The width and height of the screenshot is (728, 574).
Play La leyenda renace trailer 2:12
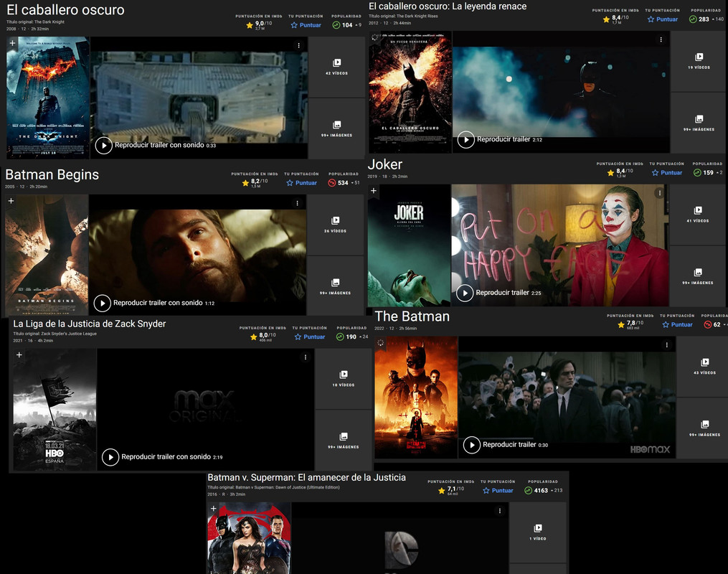click(500, 139)
